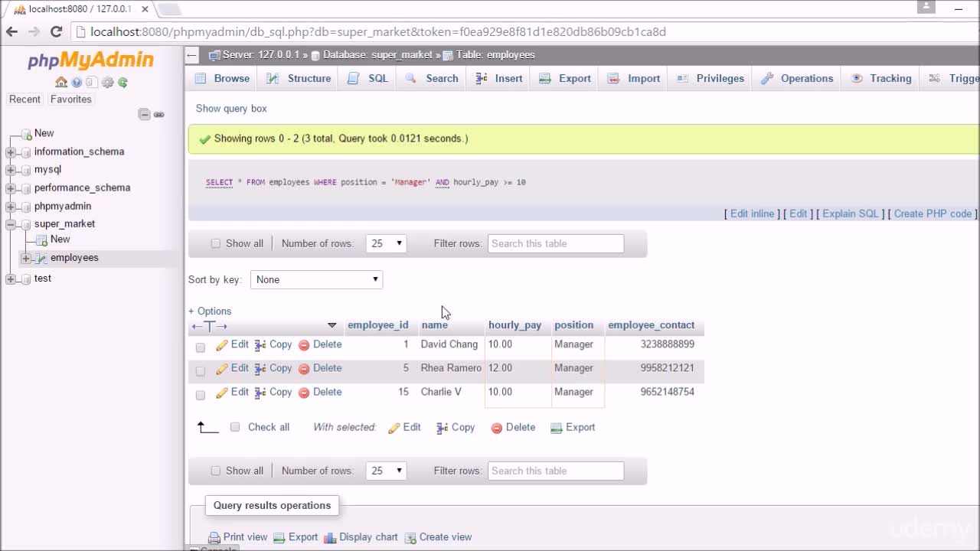Click Explain SQL link

point(851,214)
